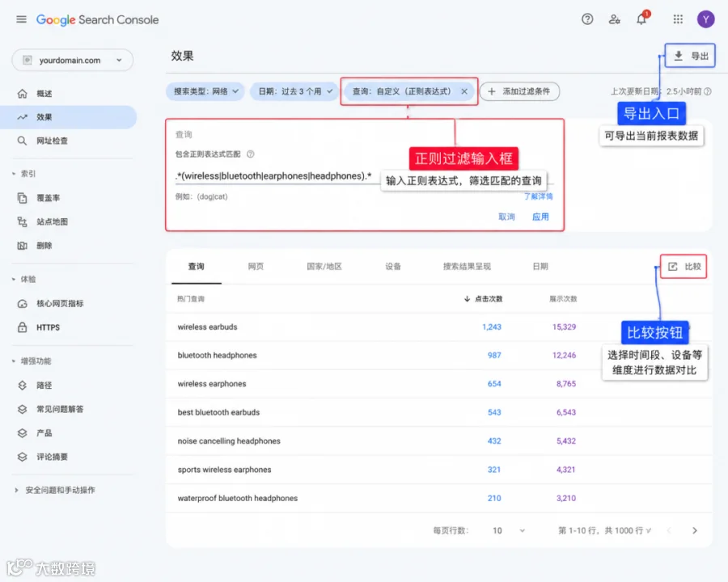Go to previous page of results
Viewport: 728px width, 582px height.
pos(669,530)
